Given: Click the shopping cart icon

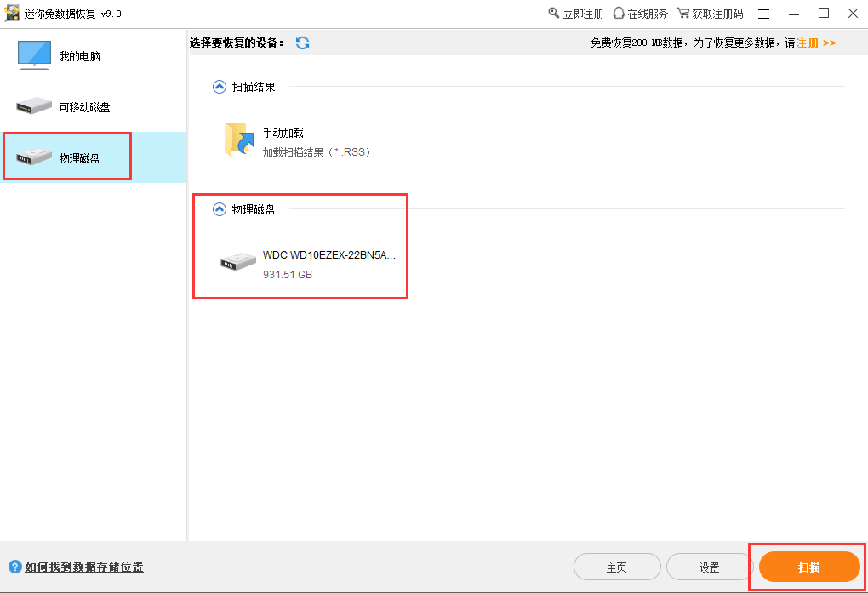Looking at the screenshot, I should (683, 13).
